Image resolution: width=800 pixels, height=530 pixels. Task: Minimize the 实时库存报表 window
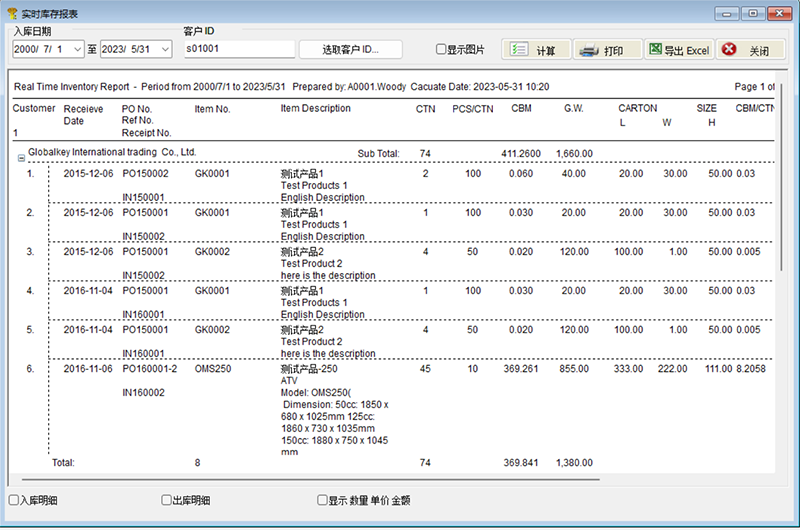[x=726, y=13]
